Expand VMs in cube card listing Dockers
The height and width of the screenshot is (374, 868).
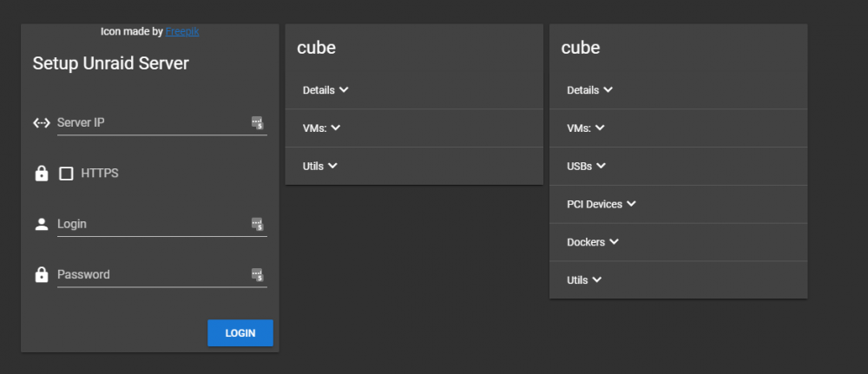click(x=678, y=128)
